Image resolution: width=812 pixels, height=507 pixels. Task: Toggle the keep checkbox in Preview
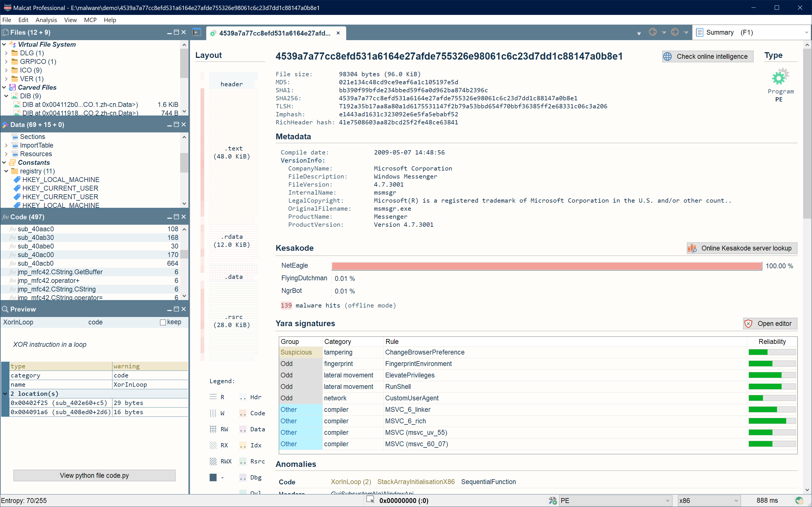(x=163, y=322)
